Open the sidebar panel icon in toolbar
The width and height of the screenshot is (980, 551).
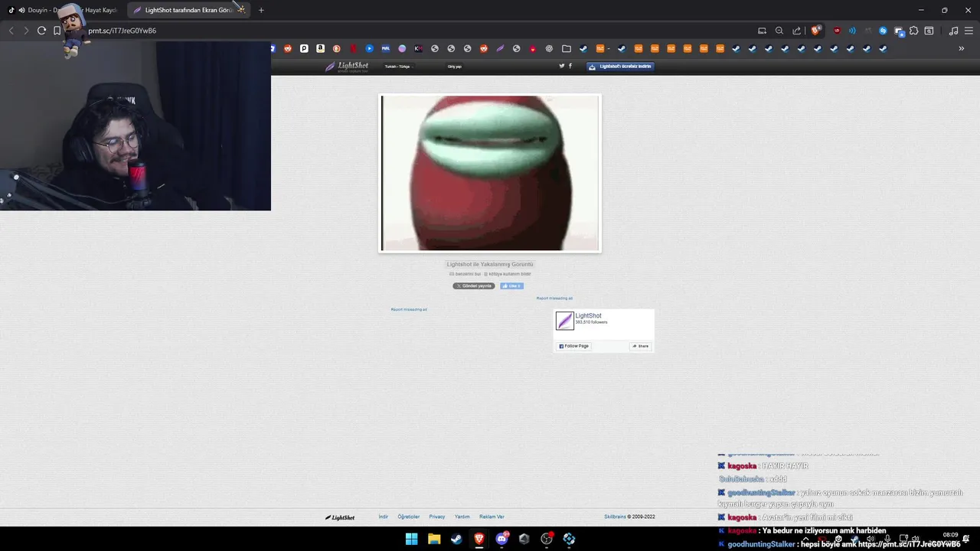(929, 31)
